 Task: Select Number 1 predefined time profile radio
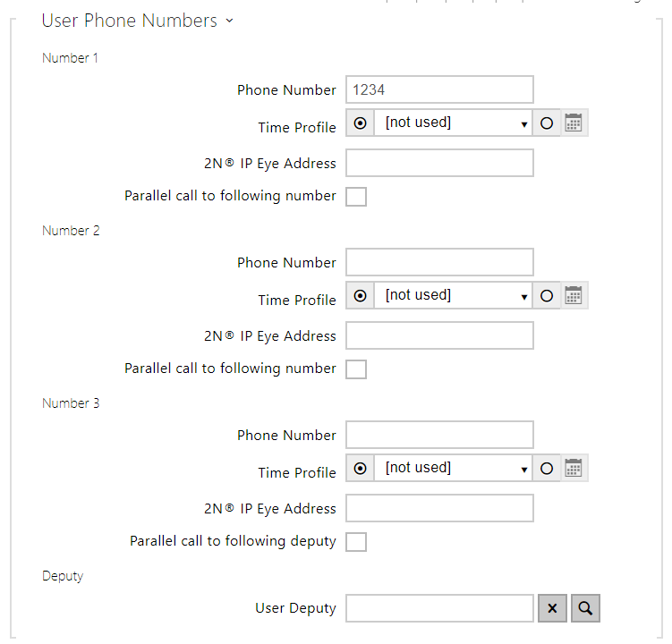[x=360, y=123]
